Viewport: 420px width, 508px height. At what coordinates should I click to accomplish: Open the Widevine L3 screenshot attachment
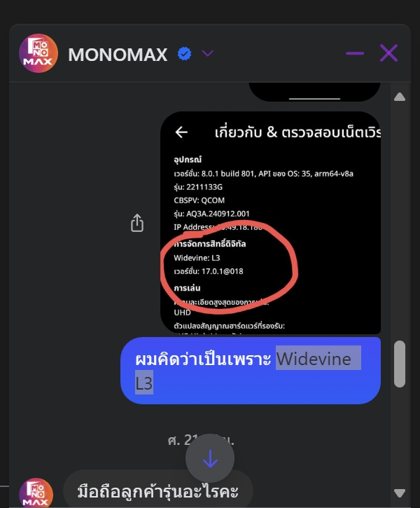(x=270, y=223)
